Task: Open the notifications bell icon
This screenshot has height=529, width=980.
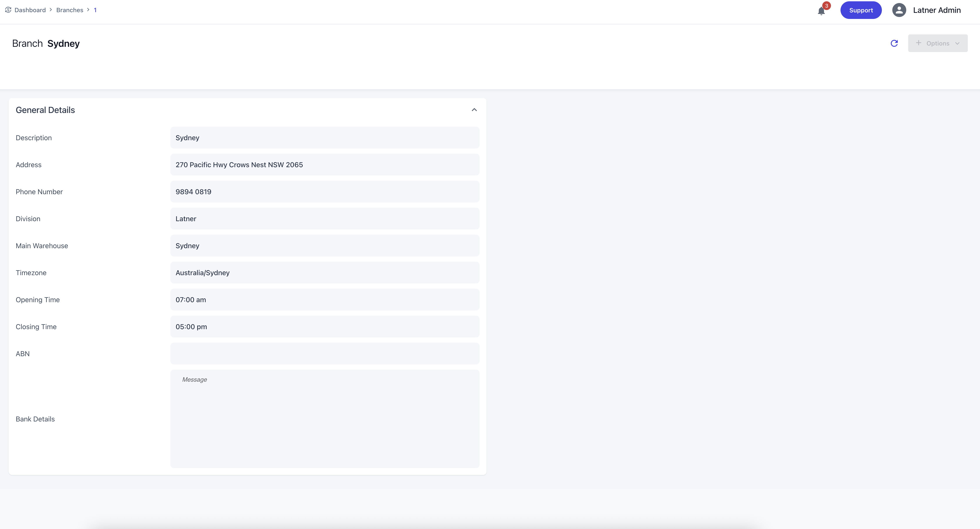Action: click(821, 11)
